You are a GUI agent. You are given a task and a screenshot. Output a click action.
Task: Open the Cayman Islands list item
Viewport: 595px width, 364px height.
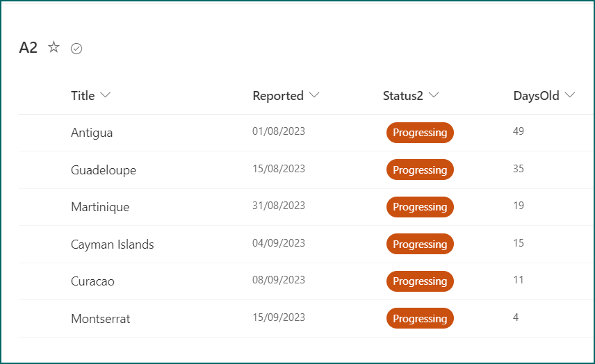(x=113, y=245)
